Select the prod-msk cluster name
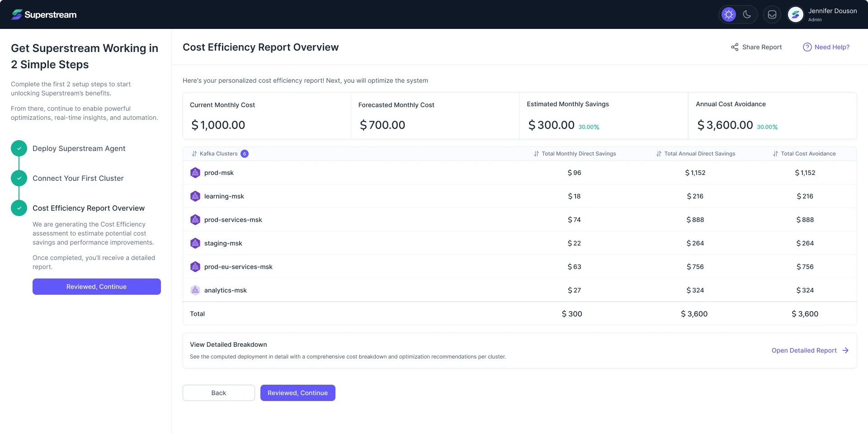 click(x=219, y=173)
